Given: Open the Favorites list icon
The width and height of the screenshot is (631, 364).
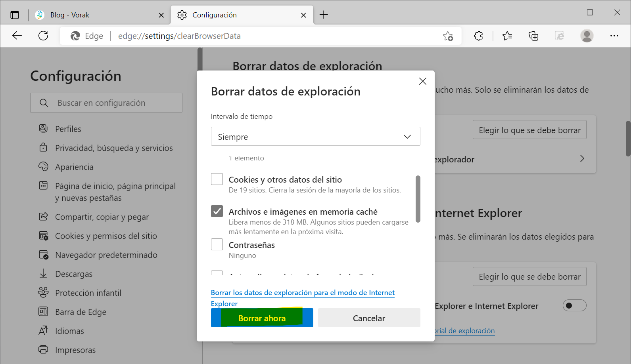Looking at the screenshot, I should pyautogui.click(x=507, y=36).
